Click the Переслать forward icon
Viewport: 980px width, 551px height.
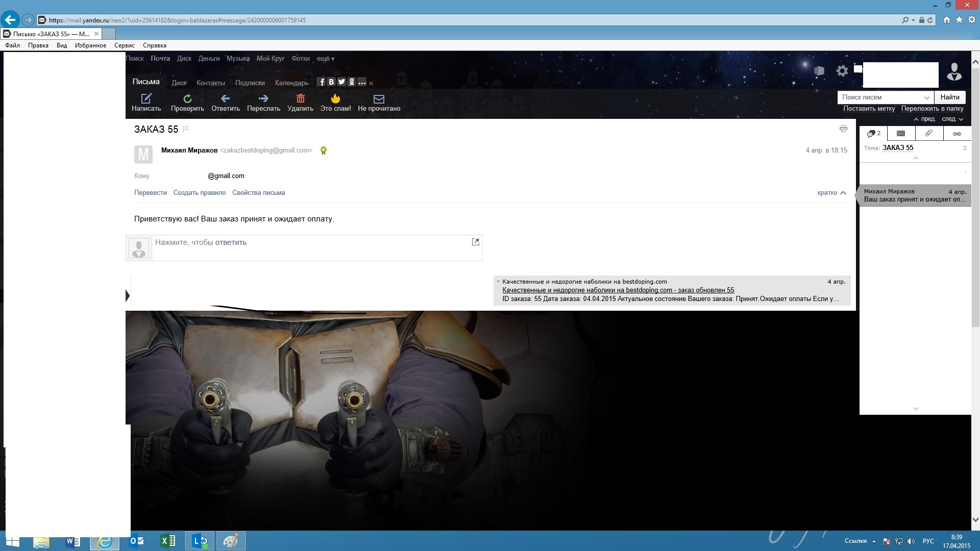tap(263, 98)
